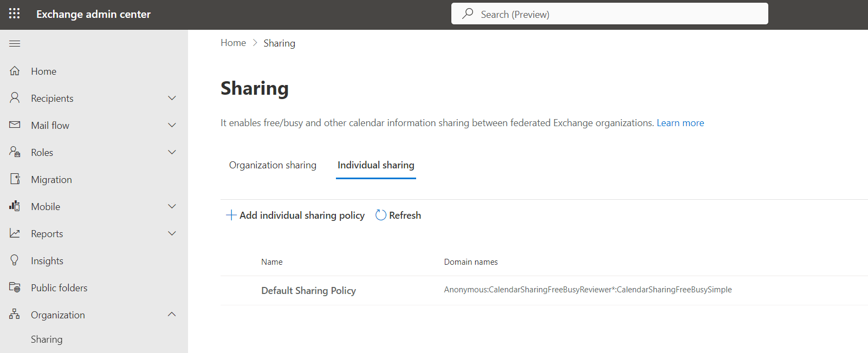Screen dimensions: 868x353
Task: Click the Reports chart icon
Action: (15, 233)
